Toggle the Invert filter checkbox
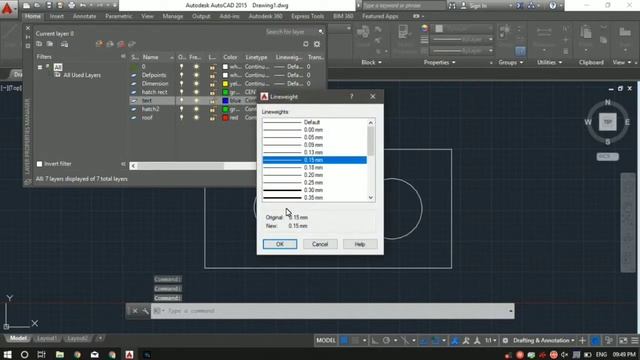This screenshot has height=360, width=640. (x=40, y=164)
